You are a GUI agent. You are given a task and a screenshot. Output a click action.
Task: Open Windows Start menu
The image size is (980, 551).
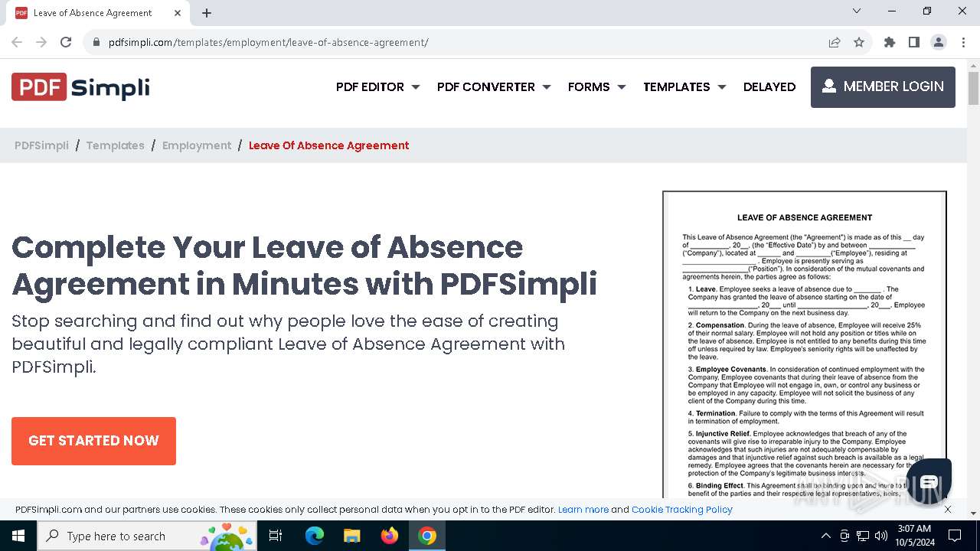coord(18,536)
